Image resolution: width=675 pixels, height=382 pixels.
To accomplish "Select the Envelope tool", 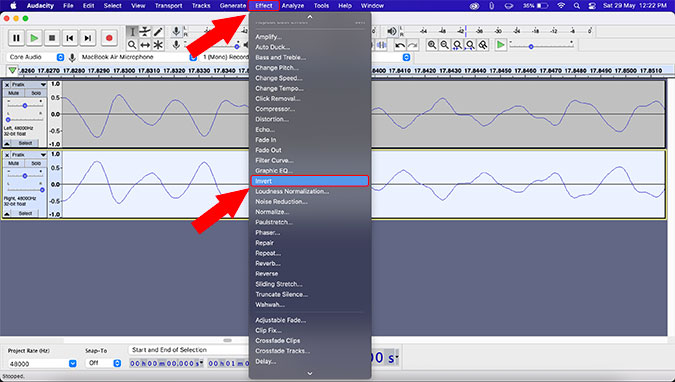I will pos(145,32).
